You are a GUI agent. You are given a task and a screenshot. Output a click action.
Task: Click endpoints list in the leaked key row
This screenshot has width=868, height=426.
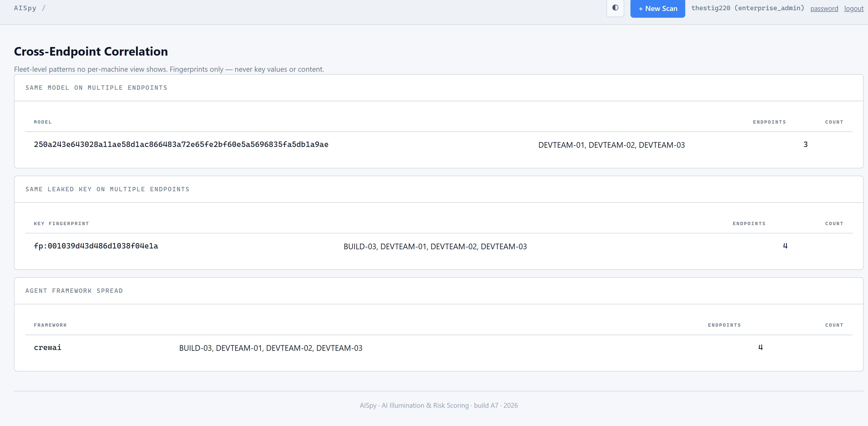point(435,247)
